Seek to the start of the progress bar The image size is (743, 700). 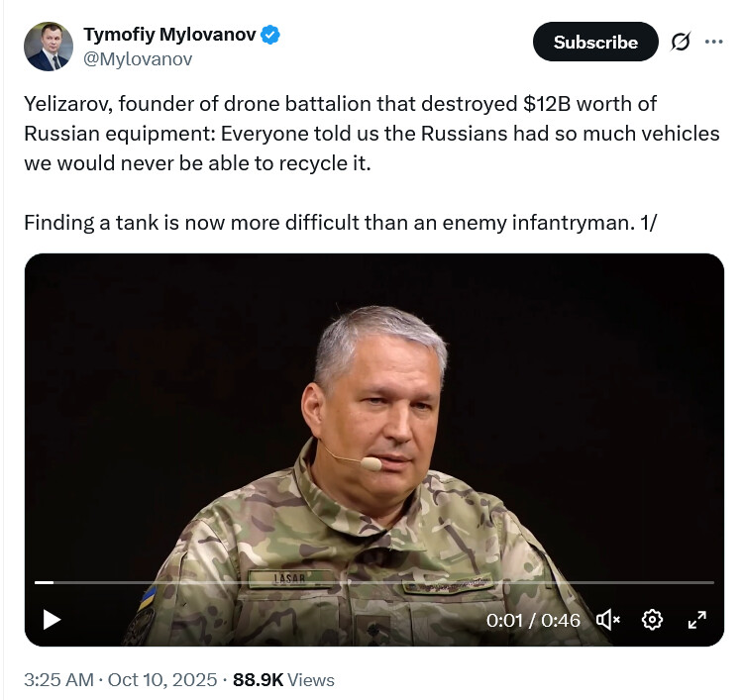37,582
